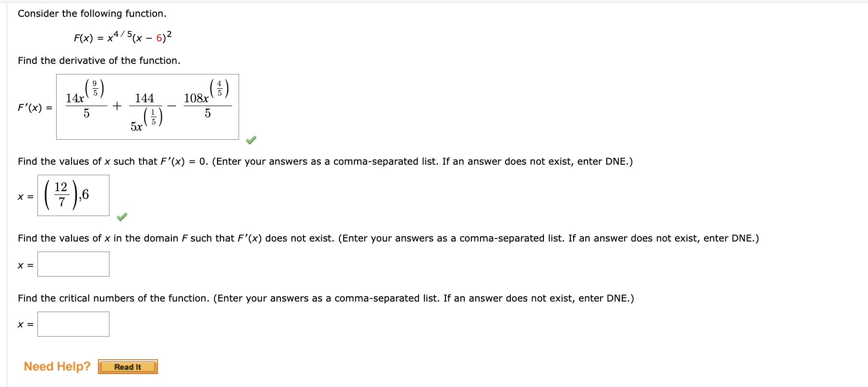This screenshot has width=868, height=387.
Task: Click the function F(x) = x^(4/5)(x-6)^2 text
Action: 122,36
